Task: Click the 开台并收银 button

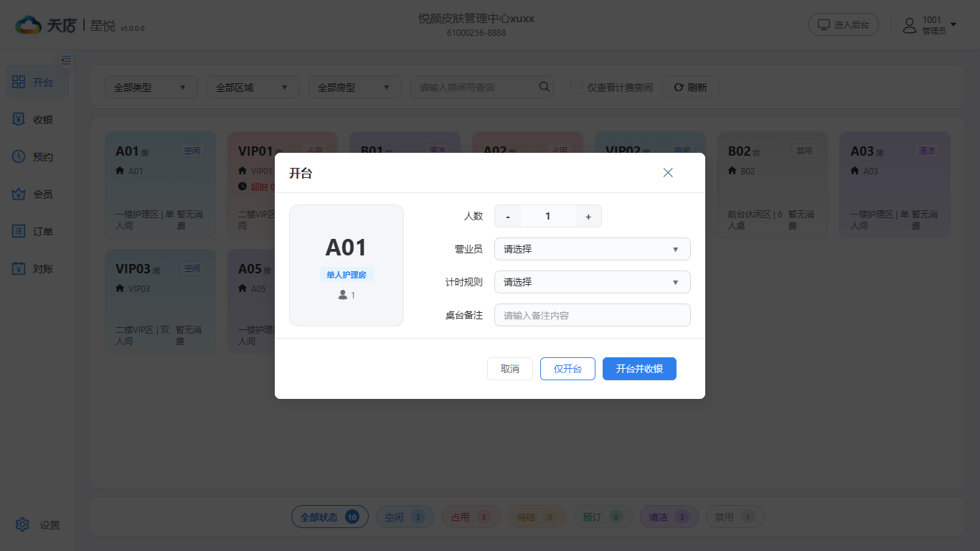Action: (639, 369)
